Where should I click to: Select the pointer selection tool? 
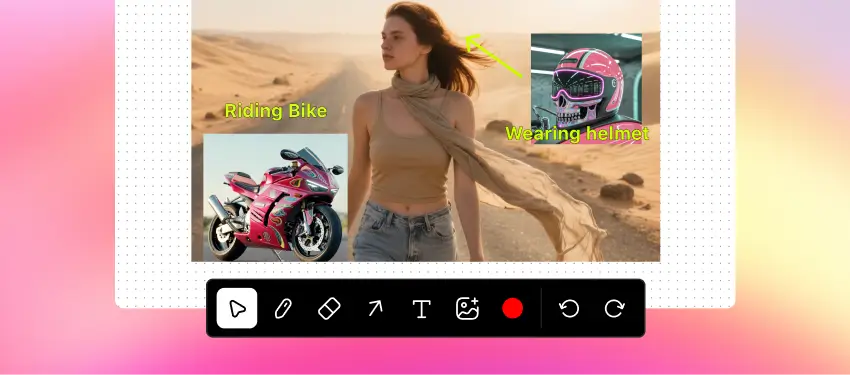click(237, 308)
